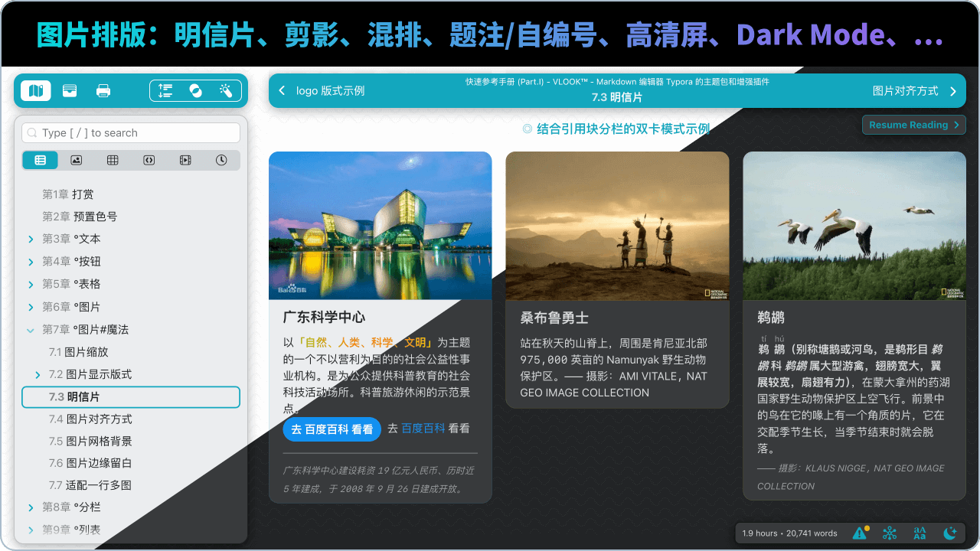The image size is (980, 551).
Task: Expand the '第5章 °表格' chapter
Action: tap(31, 285)
